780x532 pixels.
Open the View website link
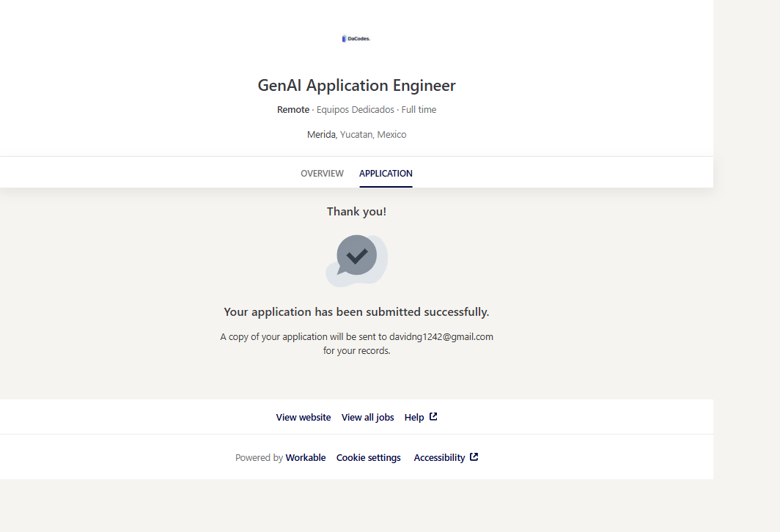(303, 418)
